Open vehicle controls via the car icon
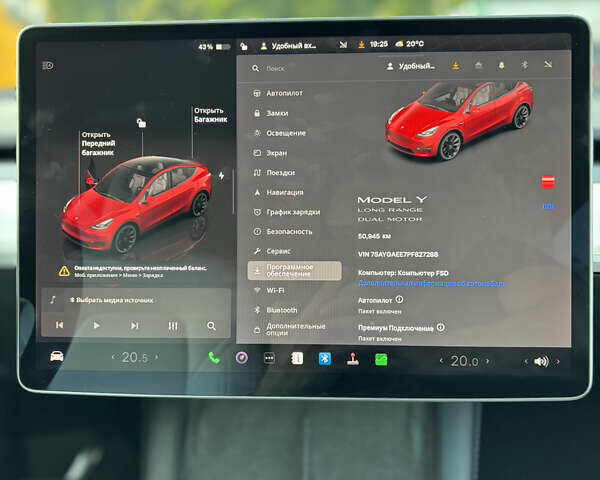600x480 pixels. [x=57, y=356]
